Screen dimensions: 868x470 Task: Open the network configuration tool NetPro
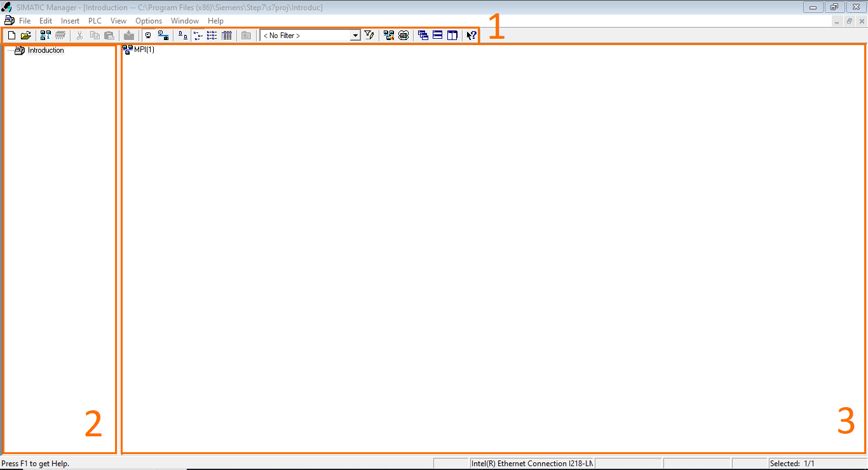[x=388, y=35]
